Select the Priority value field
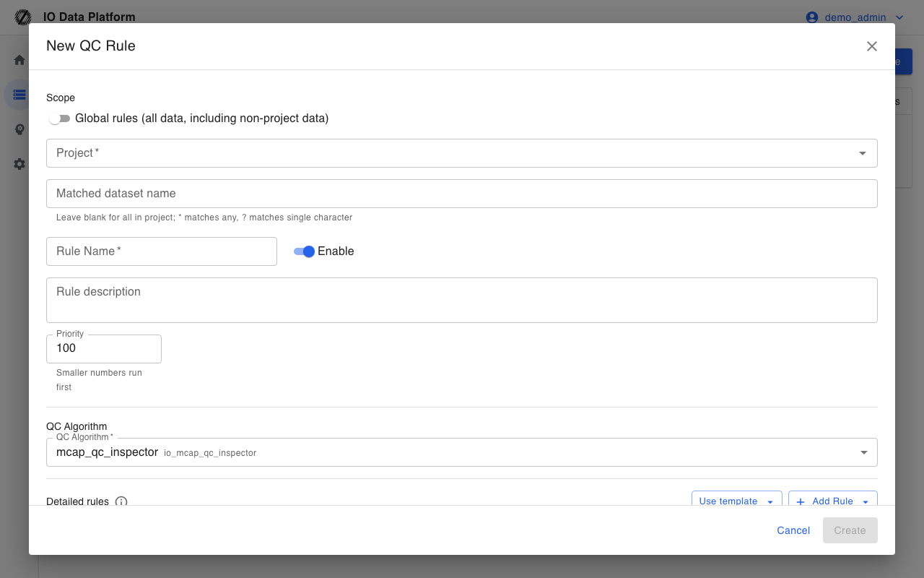Screen dimensions: 924x578 click(104, 348)
